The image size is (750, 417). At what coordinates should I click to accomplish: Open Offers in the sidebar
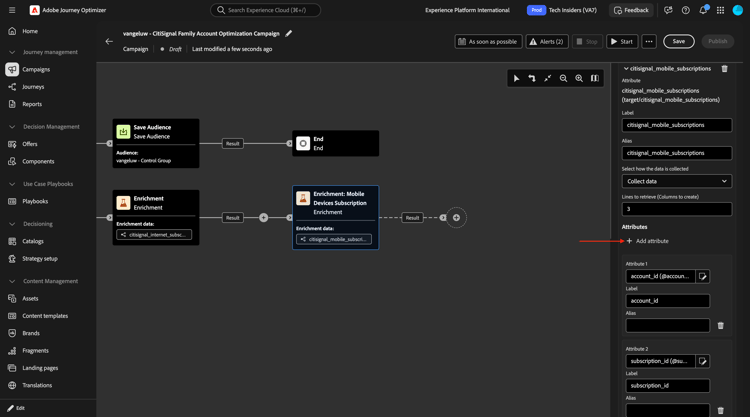click(30, 144)
